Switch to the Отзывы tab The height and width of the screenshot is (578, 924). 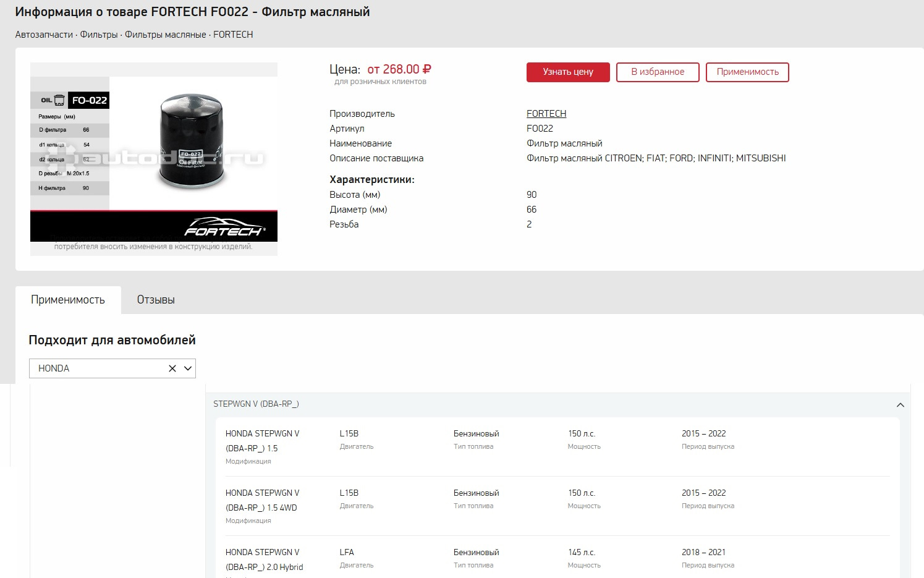click(156, 300)
